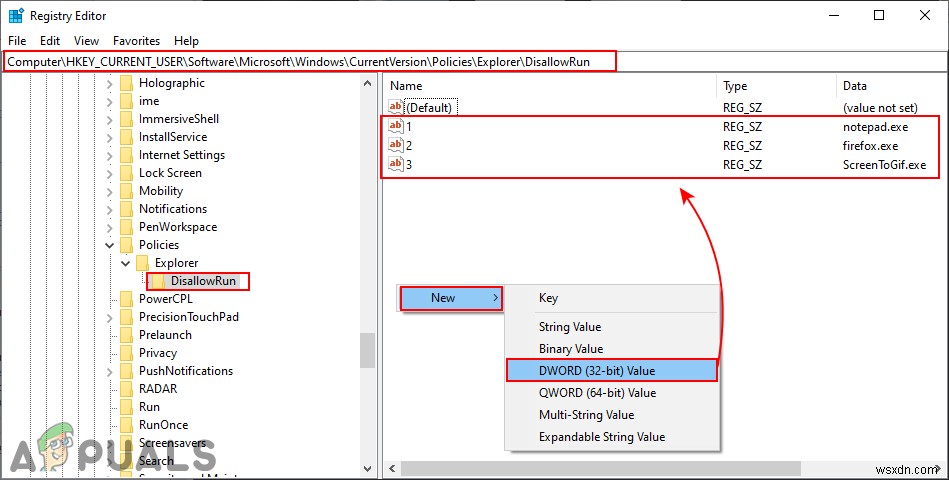
Task: Click the string icon of value 3
Action: pyautogui.click(x=396, y=164)
